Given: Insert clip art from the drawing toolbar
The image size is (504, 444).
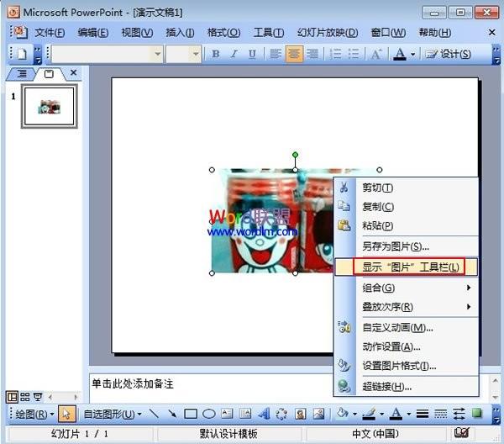Looking at the screenshot, I should [300, 414].
